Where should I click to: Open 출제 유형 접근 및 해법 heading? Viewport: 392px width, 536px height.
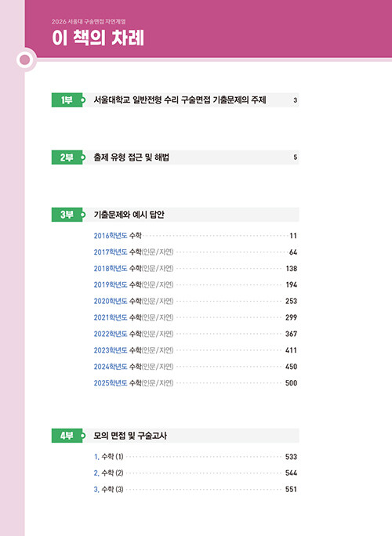132,158
